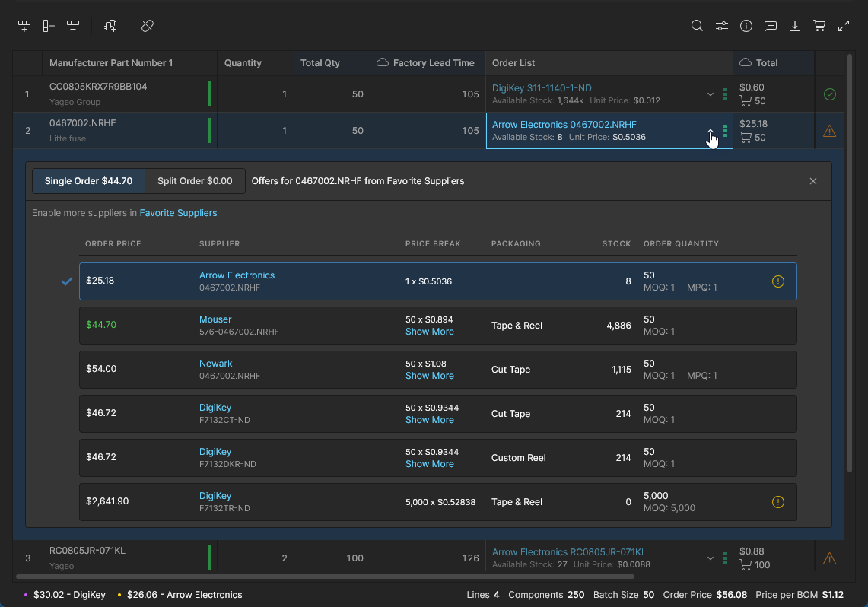Select the Single Order $44.70 tab

click(x=88, y=181)
